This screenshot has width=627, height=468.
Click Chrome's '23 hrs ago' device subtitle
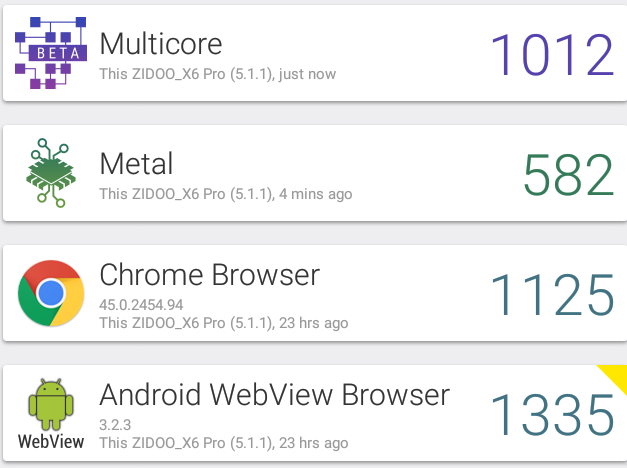tap(224, 323)
